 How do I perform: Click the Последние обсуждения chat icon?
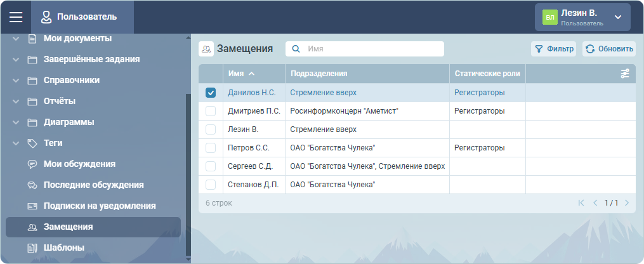(32, 185)
